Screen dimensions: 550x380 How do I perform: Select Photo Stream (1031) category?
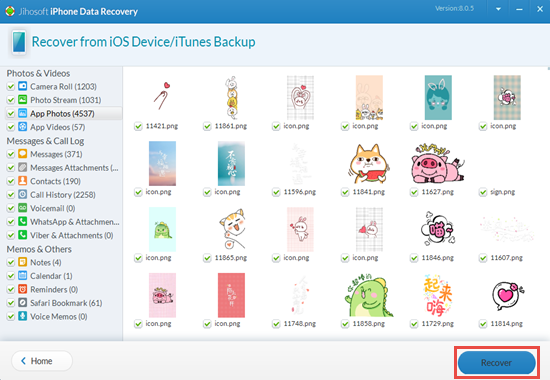pyautogui.click(x=66, y=100)
